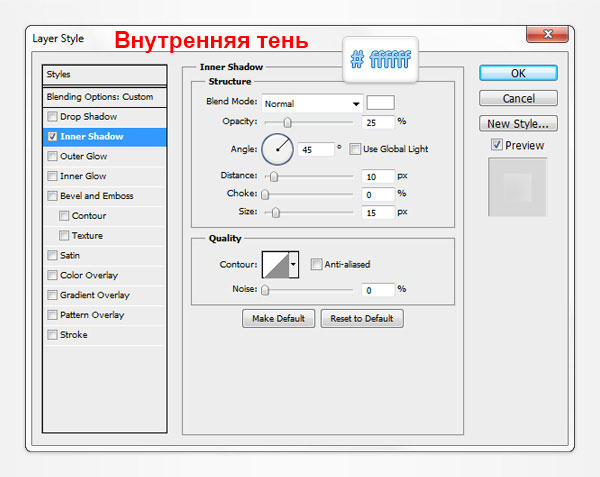This screenshot has width=600, height=477.
Task: Click the New Style... button
Action: 518,124
